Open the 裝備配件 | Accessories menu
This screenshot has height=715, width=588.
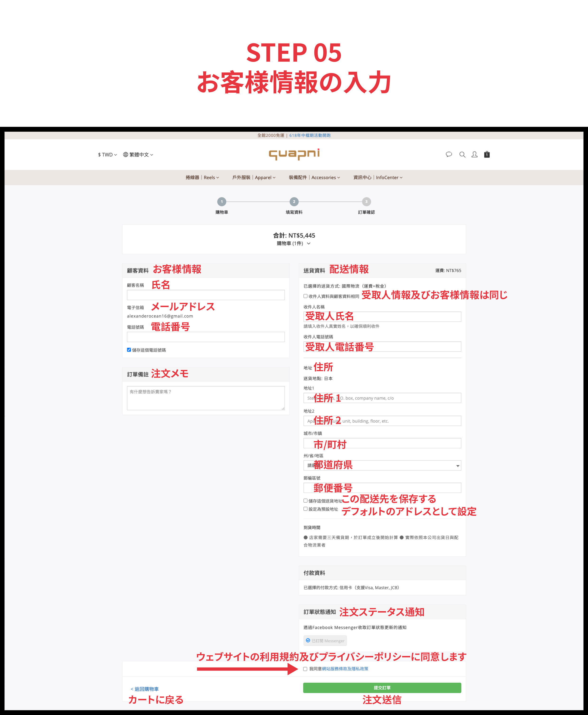pos(314,177)
